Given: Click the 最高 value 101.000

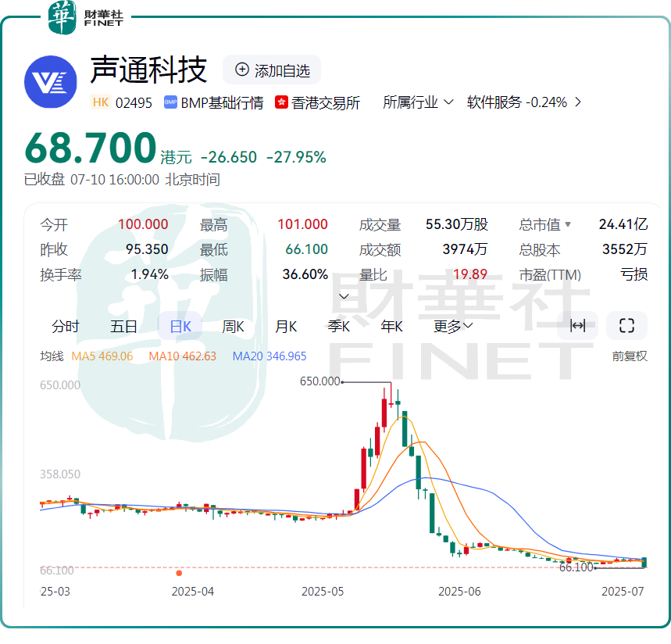Looking at the screenshot, I should 302,224.
